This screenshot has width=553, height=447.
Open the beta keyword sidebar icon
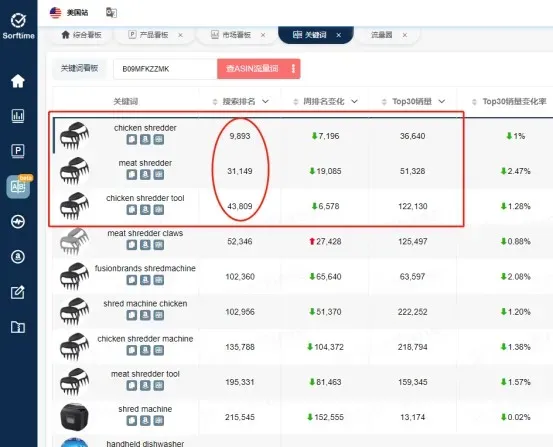tap(18, 186)
